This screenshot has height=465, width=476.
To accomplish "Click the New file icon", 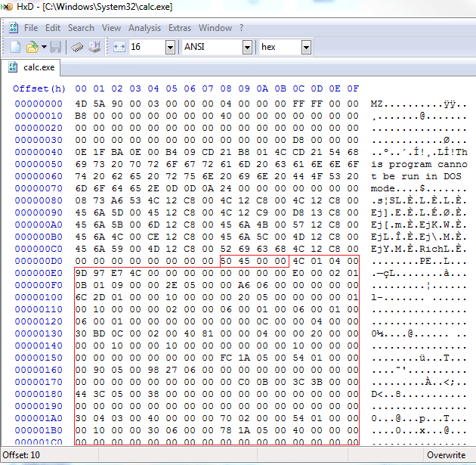I will (x=15, y=47).
